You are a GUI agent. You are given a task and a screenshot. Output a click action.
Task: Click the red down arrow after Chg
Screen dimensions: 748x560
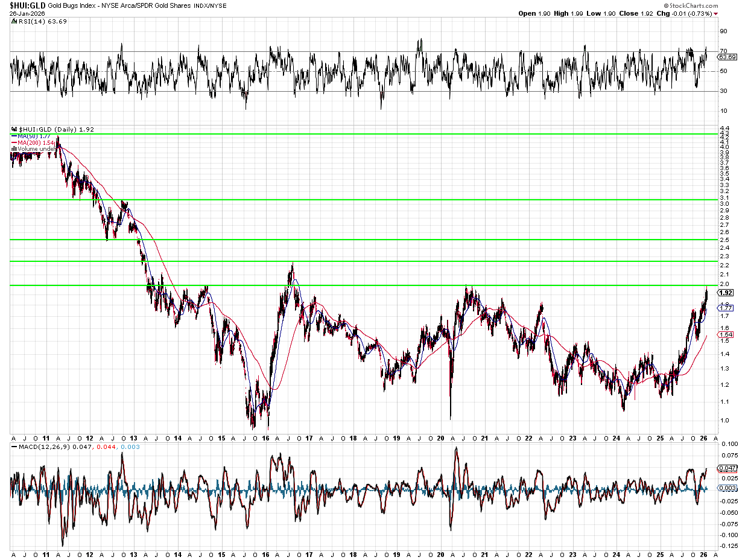click(x=715, y=13)
